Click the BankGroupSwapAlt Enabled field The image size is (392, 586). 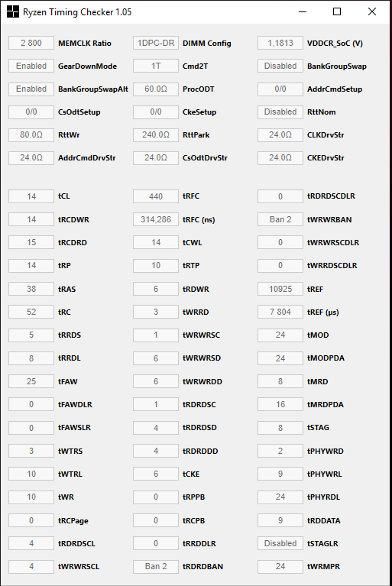coord(31,89)
